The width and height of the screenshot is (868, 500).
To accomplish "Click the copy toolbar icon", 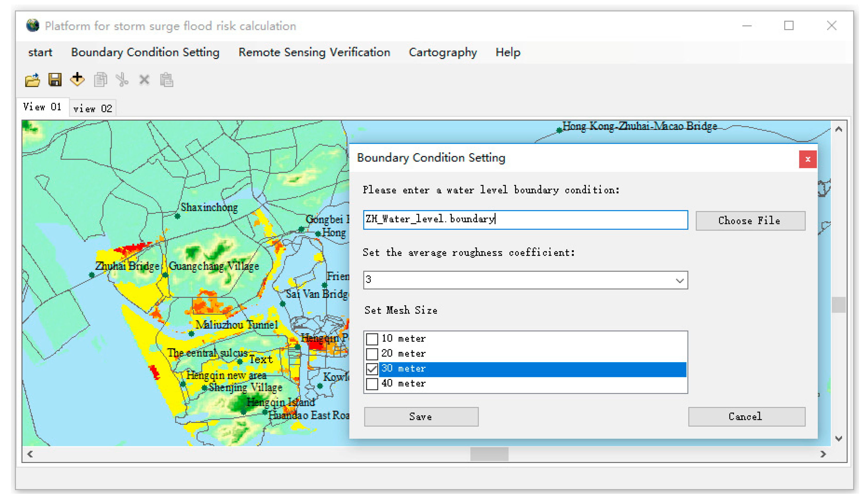I will click(100, 80).
